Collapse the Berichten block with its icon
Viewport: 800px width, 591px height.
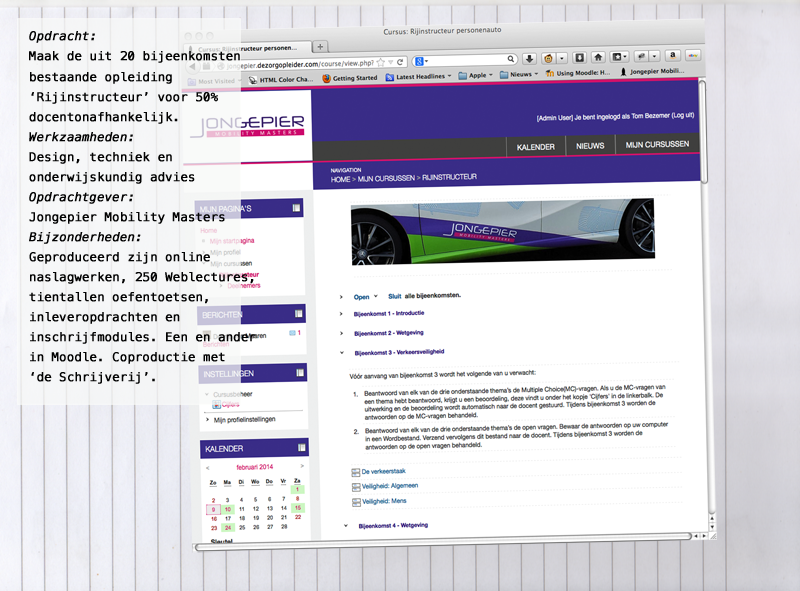click(298, 313)
